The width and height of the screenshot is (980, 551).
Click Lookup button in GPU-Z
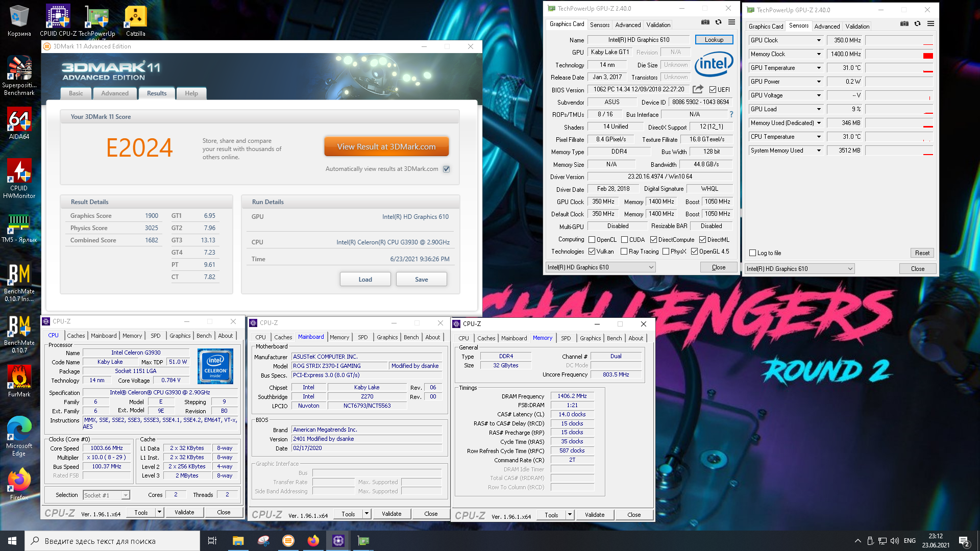[714, 40]
